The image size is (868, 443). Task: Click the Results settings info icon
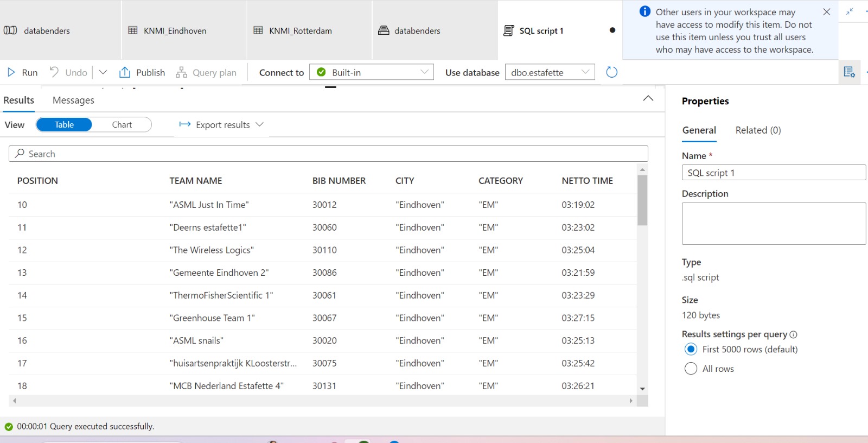(793, 334)
